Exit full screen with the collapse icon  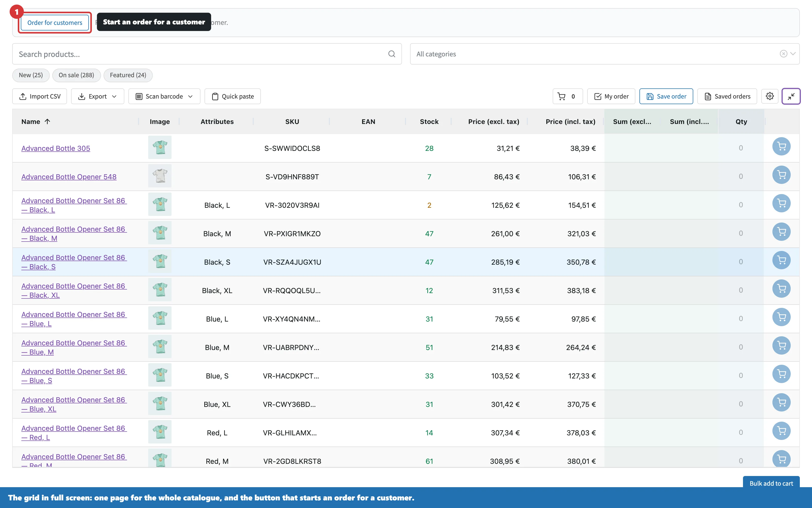tap(791, 97)
